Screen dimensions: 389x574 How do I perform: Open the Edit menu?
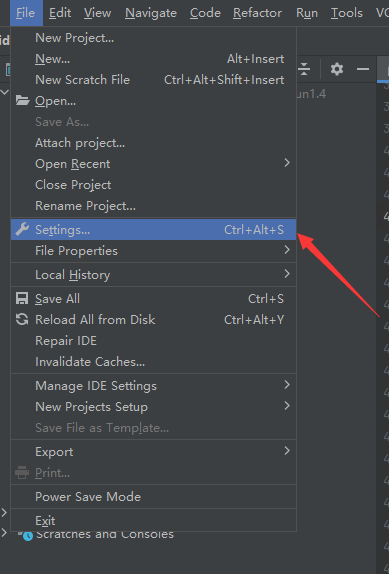point(60,13)
